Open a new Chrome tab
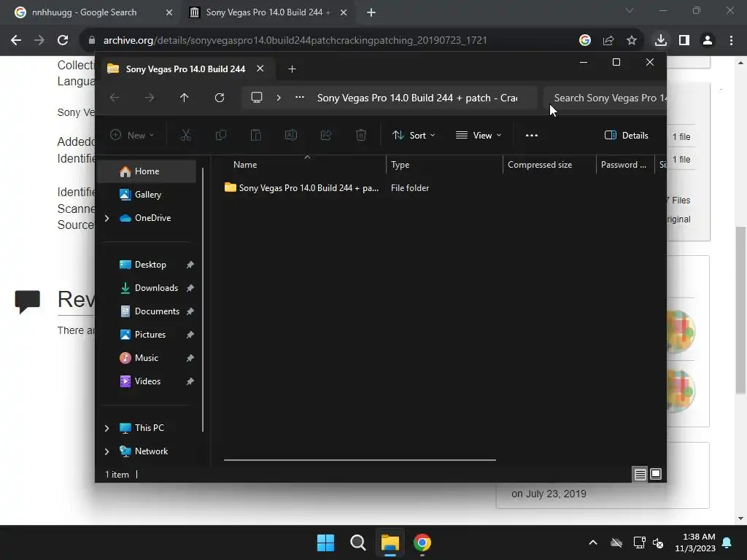The width and height of the screenshot is (747, 560). coord(371,13)
